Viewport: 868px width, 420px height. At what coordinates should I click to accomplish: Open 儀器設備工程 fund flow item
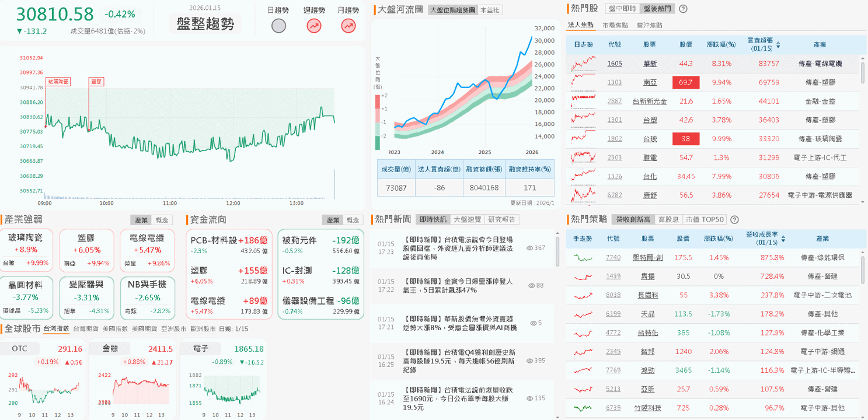pyautogui.click(x=320, y=305)
